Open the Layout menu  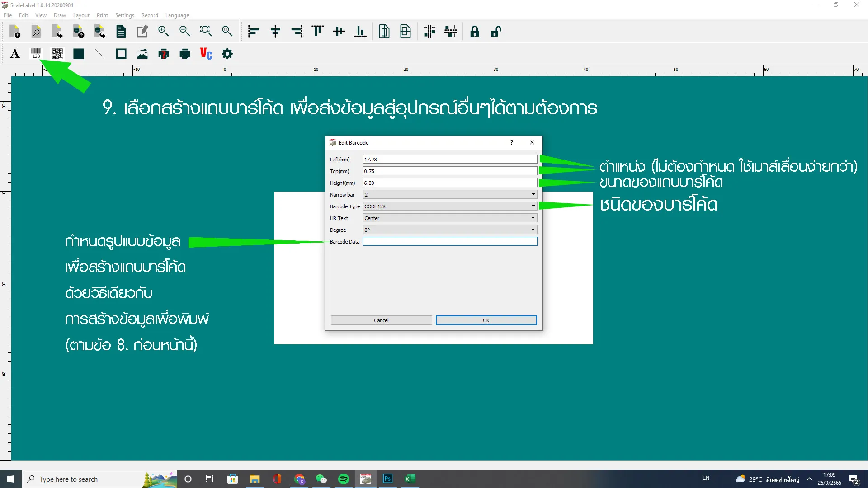pyautogui.click(x=81, y=15)
